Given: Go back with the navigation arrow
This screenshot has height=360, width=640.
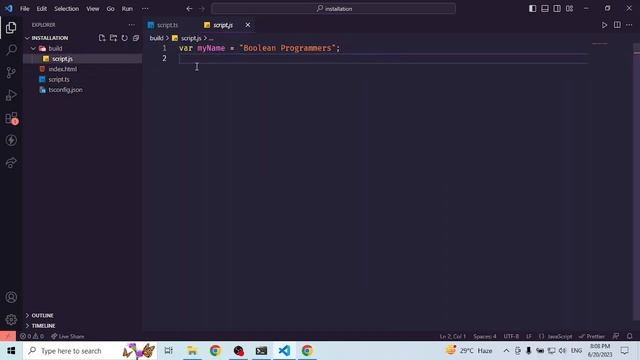Looking at the screenshot, I should coord(189,9).
